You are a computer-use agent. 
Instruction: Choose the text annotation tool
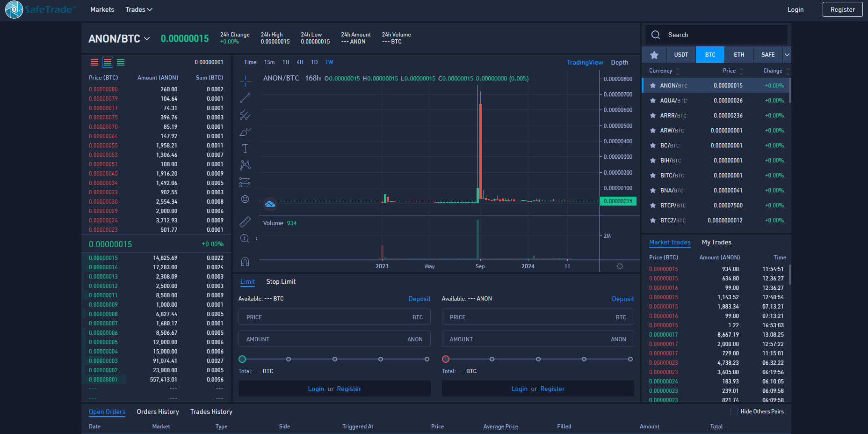pyautogui.click(x=245, y=148)
